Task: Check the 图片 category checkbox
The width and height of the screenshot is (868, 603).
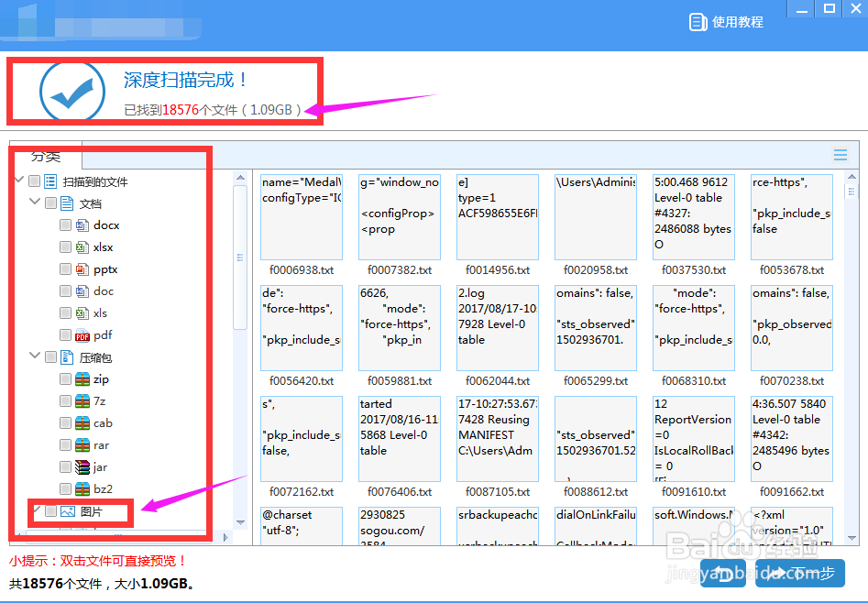Action: (x=50, y=511)
